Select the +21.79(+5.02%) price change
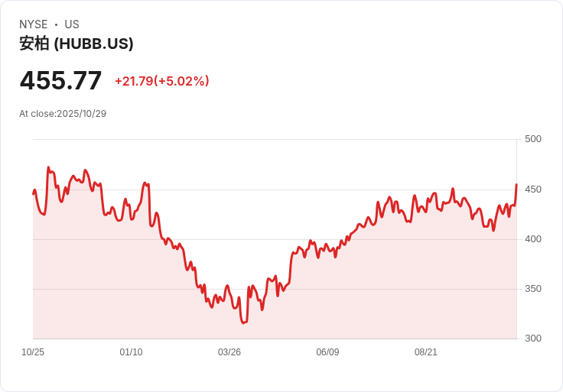The image size is (563, 392). click(161, 81)
